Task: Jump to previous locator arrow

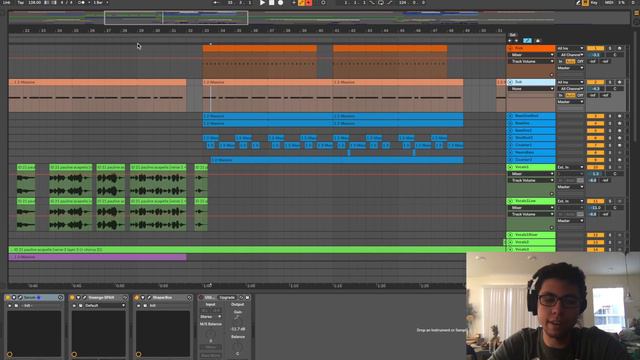Action: (510, 41)
